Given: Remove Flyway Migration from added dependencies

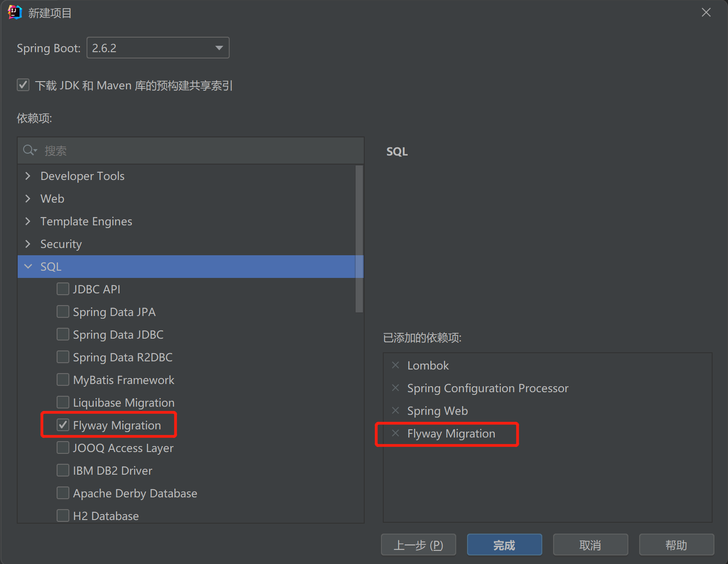Looking at the screenshot, I should (x=395, y=433).
